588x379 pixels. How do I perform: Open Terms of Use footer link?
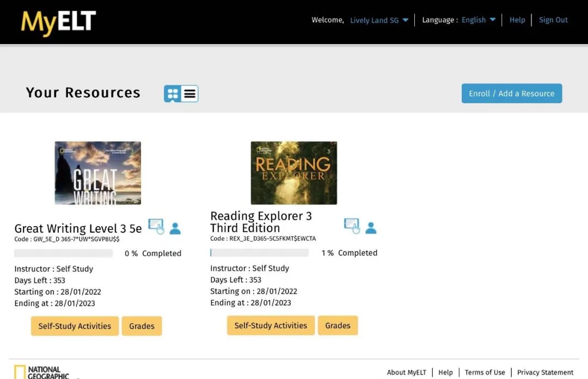[x=485, y=372]
